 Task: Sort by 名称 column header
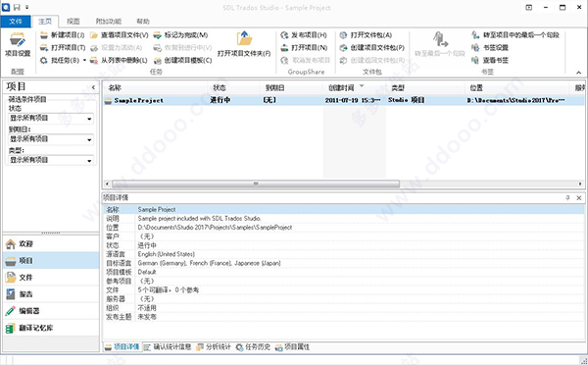(x=155, y=88)
